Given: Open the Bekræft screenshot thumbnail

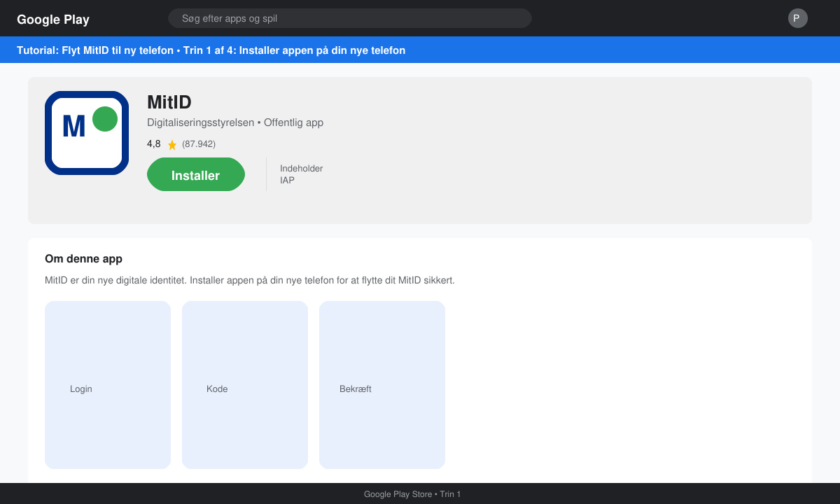Looking at the screenshot, I should pos(382,385).
